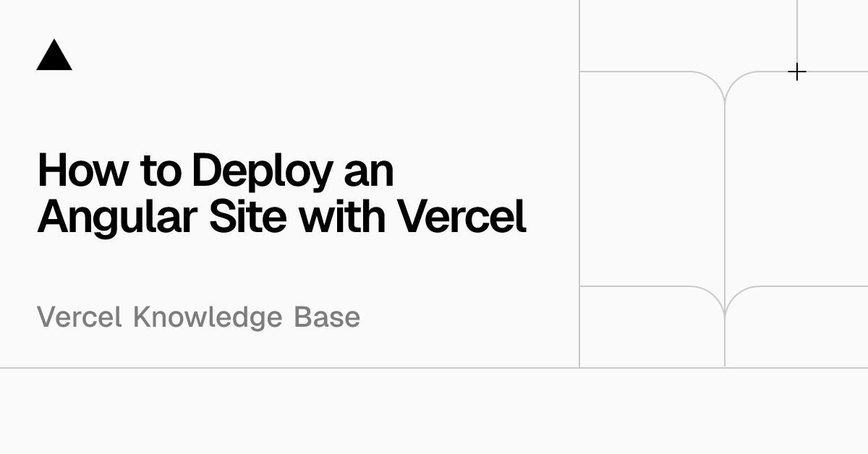868x454 pixels.
Task: Click the black Vercel triangle logo
Action: point(54,56)
